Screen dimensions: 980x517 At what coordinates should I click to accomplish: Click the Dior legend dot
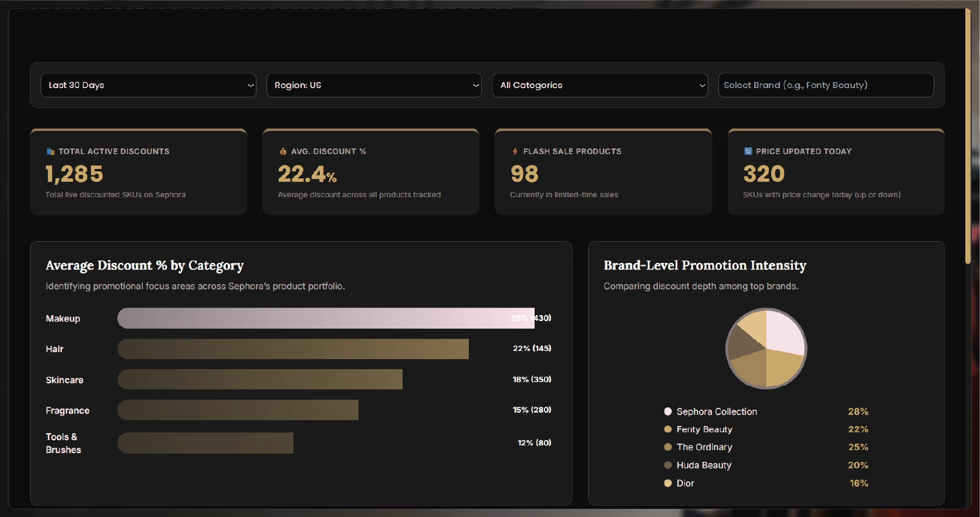point(668,484)
